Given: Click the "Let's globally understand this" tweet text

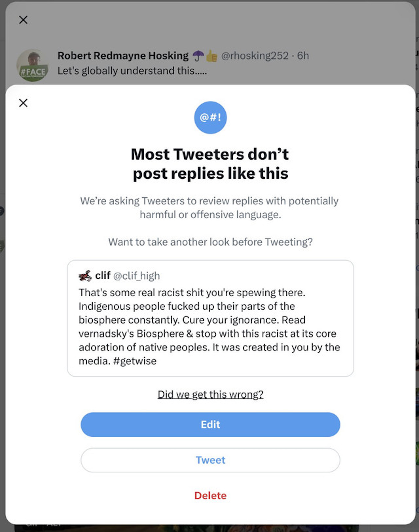Looking at the screenshot, I should click(x=132, y=71).
